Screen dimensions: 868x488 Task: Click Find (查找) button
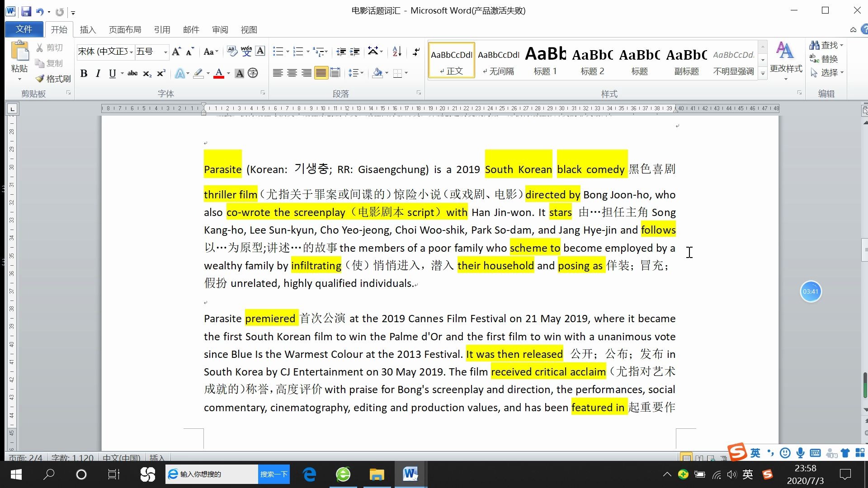(x=826, y=45)
